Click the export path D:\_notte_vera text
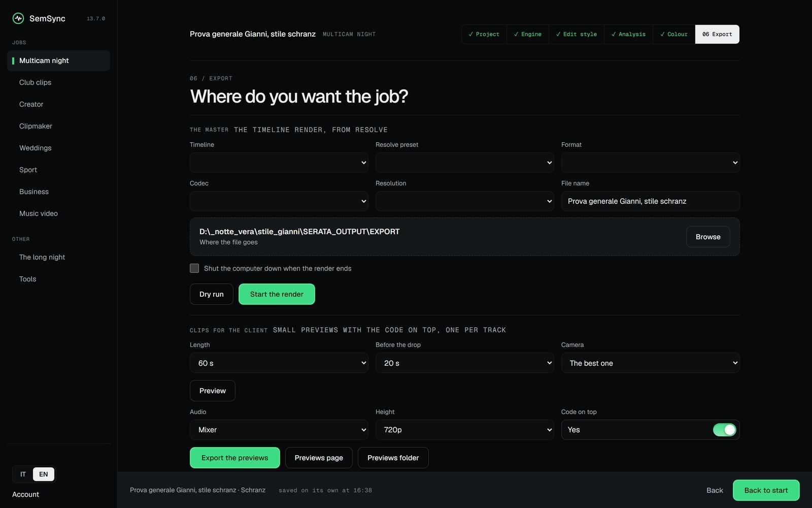 299,232
